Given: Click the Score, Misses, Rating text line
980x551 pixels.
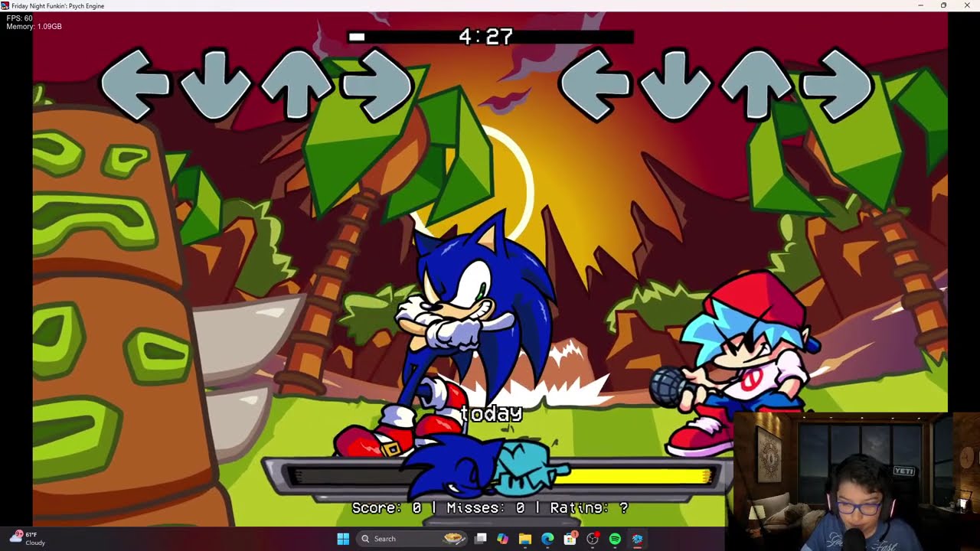Looking at the screenshot, I should pyautogui.click(x=490, y=507).
